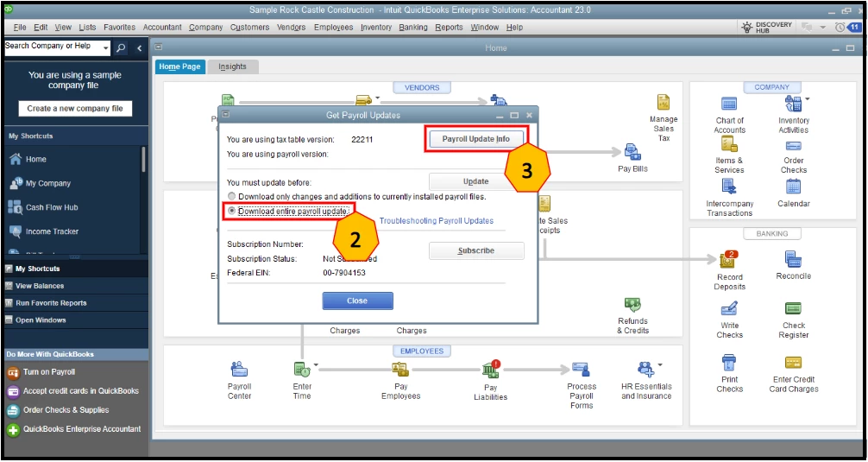Open Write Checks icon
Image resolution: width=868 pixels, height=462 pixels.
point(729,308)
